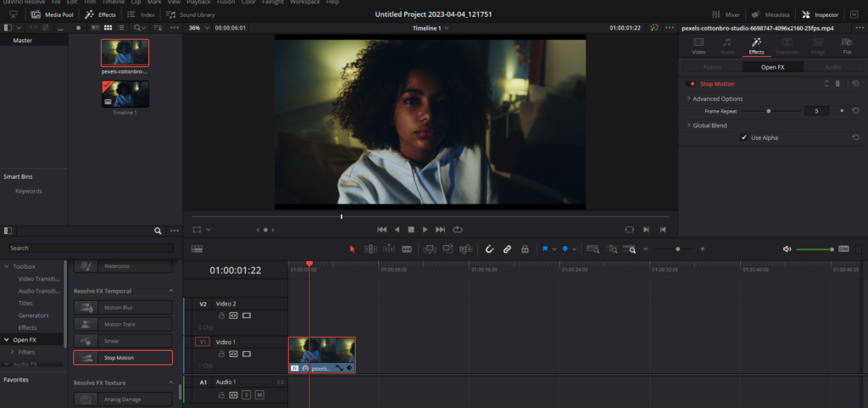
Task: Mute the Audio 1 track with M
Action: [x=259, y=394]
